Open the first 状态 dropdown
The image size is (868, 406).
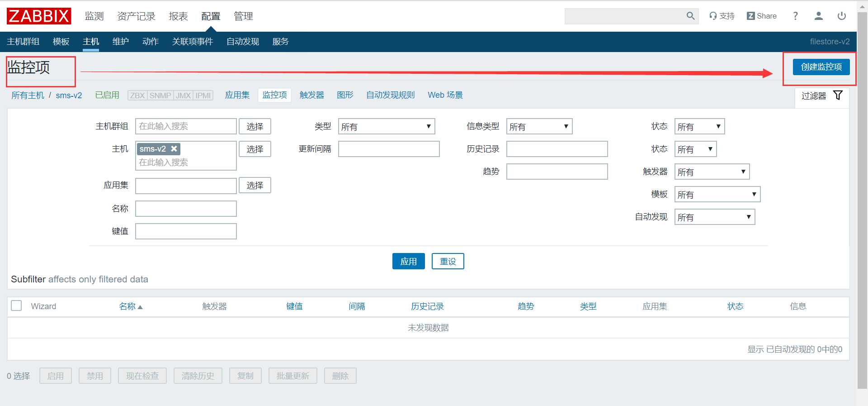click(699, 126)
